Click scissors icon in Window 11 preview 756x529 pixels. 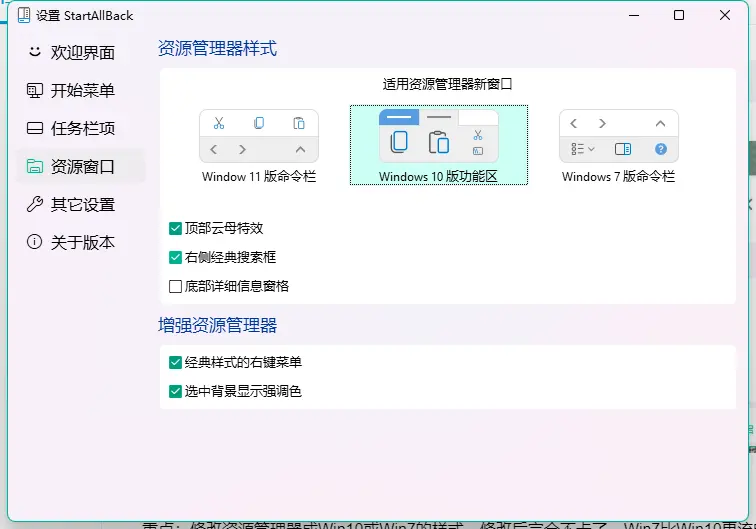(x=219, y=123)
